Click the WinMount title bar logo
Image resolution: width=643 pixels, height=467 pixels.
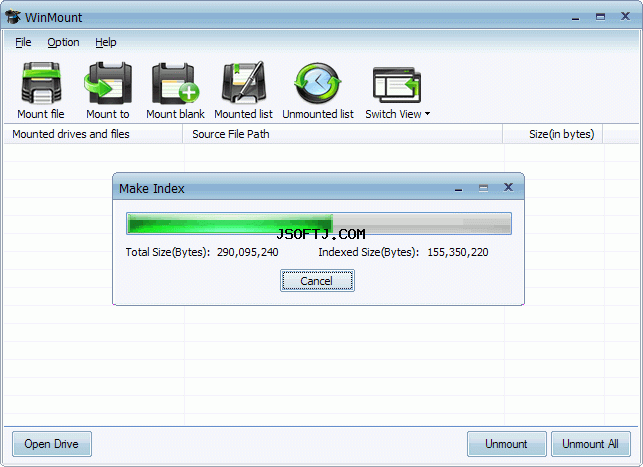click(13, 17)
